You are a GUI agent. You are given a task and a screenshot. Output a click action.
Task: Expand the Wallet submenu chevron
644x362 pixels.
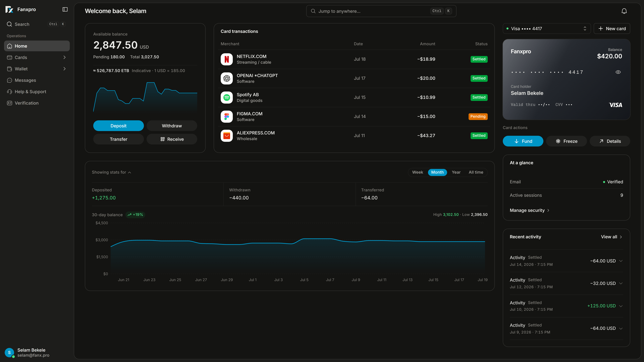[65, 69]
